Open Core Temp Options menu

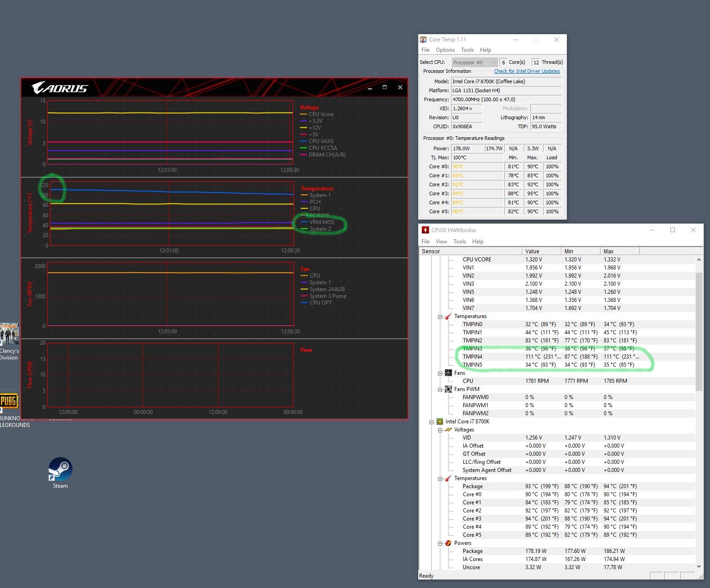(x=445, y=50)
